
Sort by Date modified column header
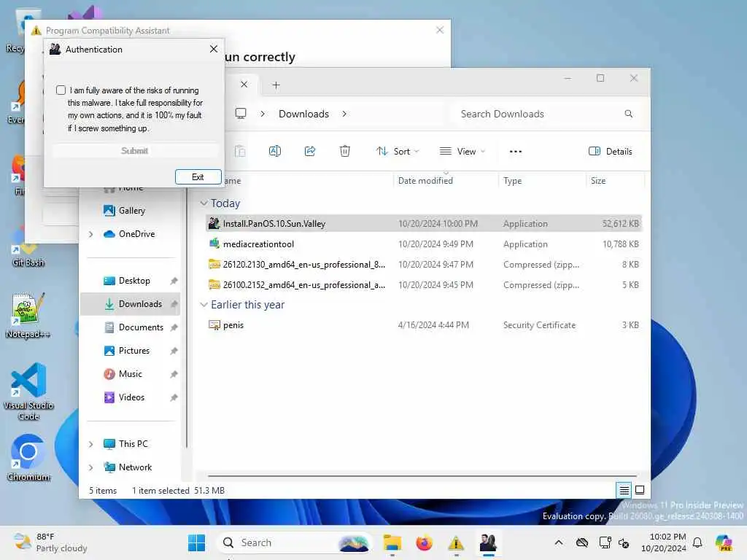click(425, 181)
